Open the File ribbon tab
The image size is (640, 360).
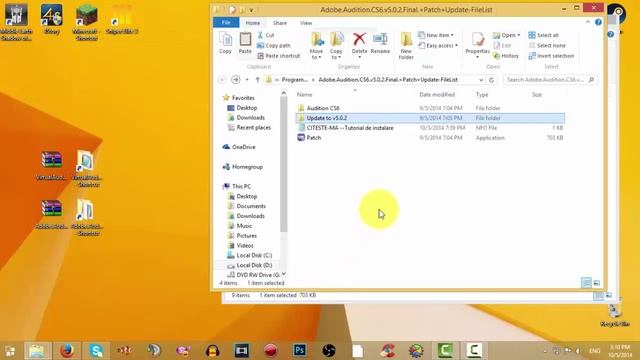coord(226,23)
